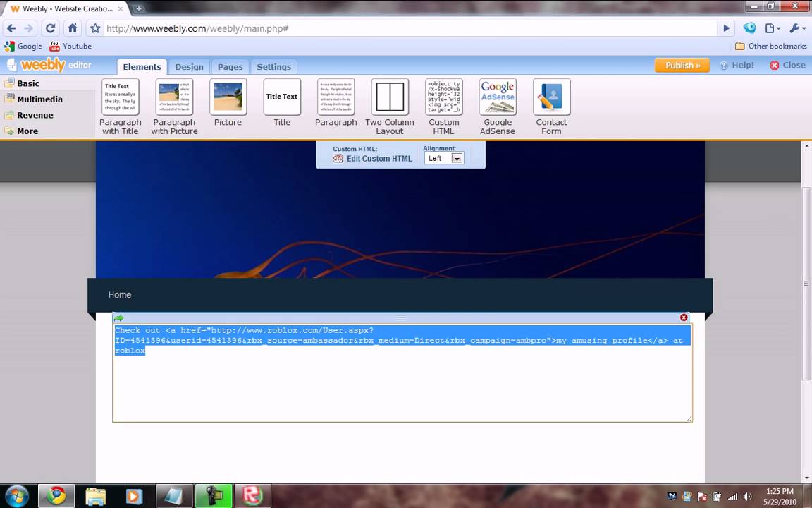Open Weebly Help
Image resolution: width=812 pixels, height=508 pixels.
(737, 66)
